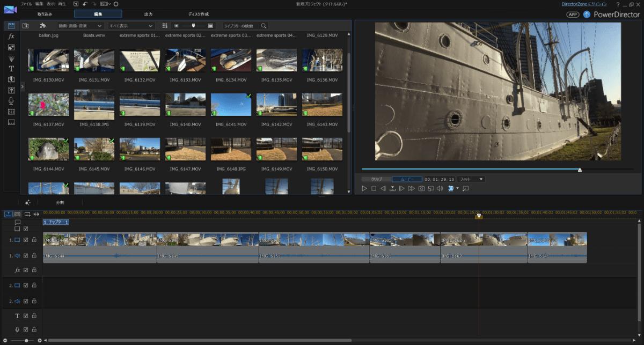Open the ファイル menu
This screenshot has height=345, width=644.
click(26, 4)
